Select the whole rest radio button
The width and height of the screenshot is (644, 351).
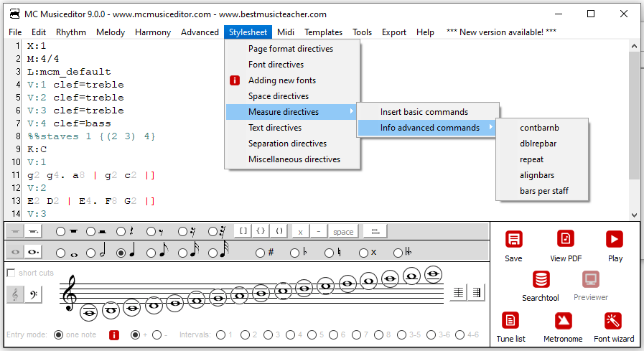click(60, 232)
